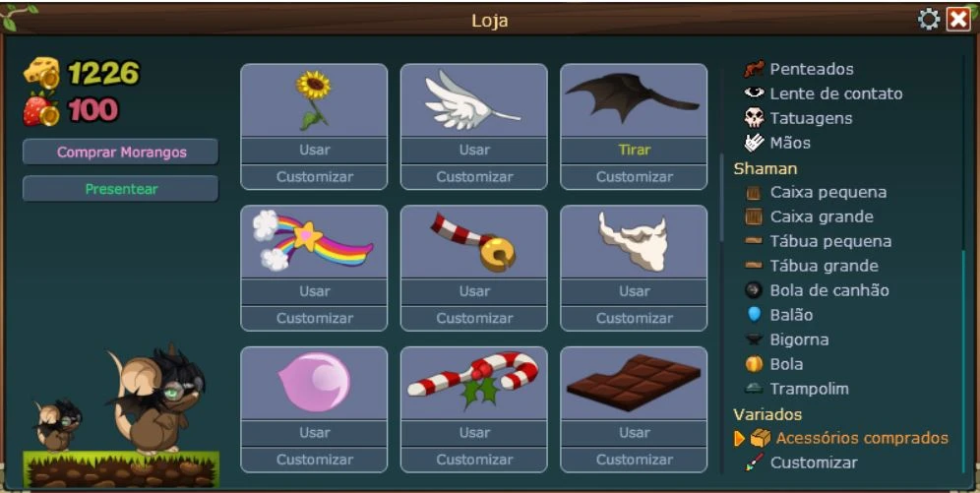Select the white angel wing item

point(471,100)
